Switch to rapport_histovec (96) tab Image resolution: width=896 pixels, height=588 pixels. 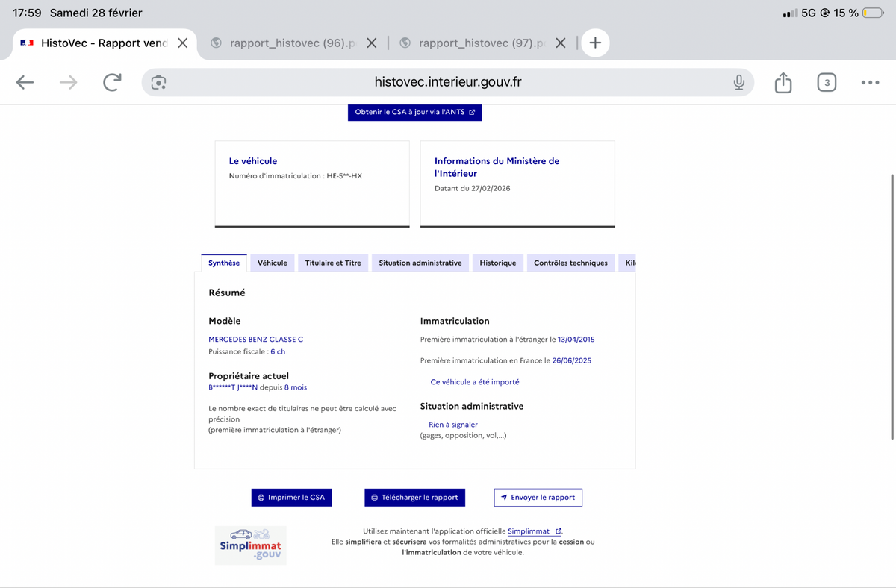[x=291, y=43]
